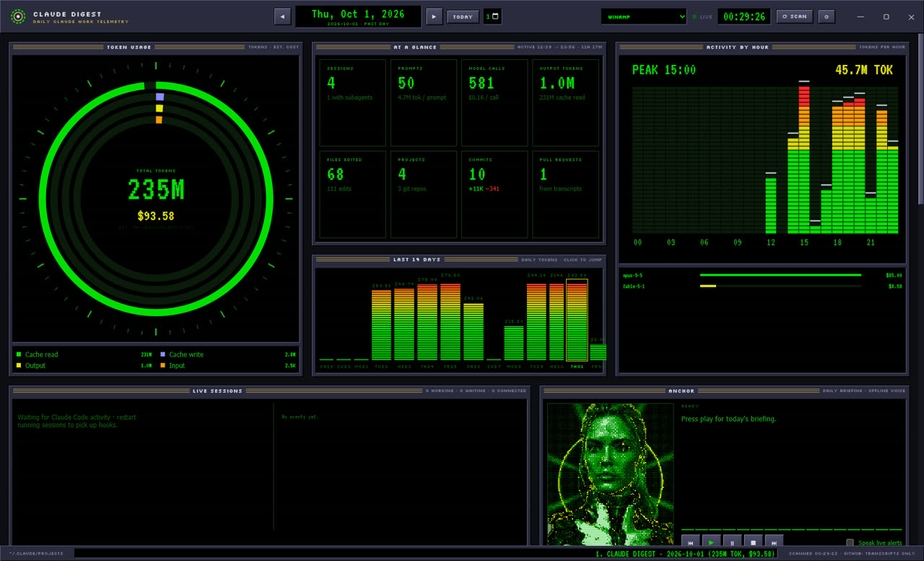Jump to the $59.51 day bar
The image size is (924, 561).
coord(381,325)
